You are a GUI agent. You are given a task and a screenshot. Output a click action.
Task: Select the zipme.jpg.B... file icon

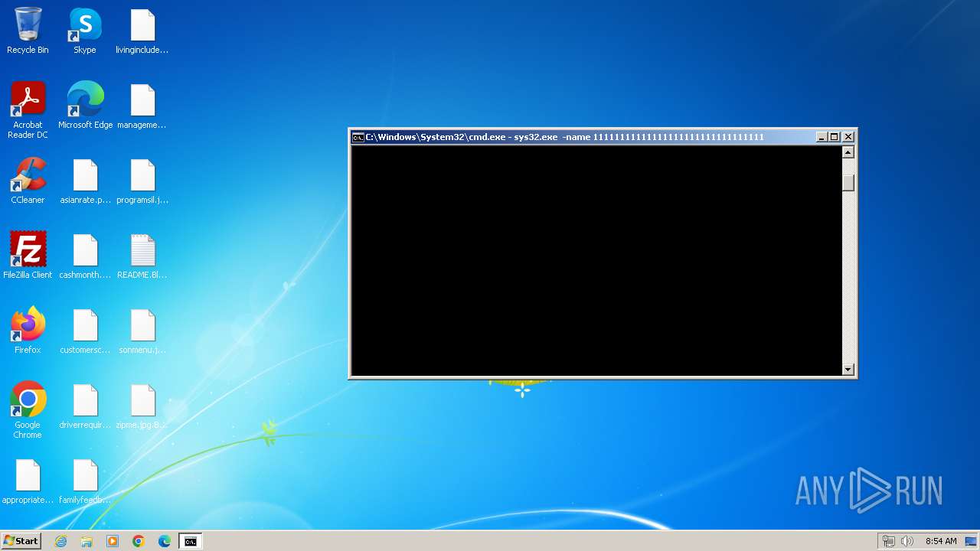click(142, 406)
